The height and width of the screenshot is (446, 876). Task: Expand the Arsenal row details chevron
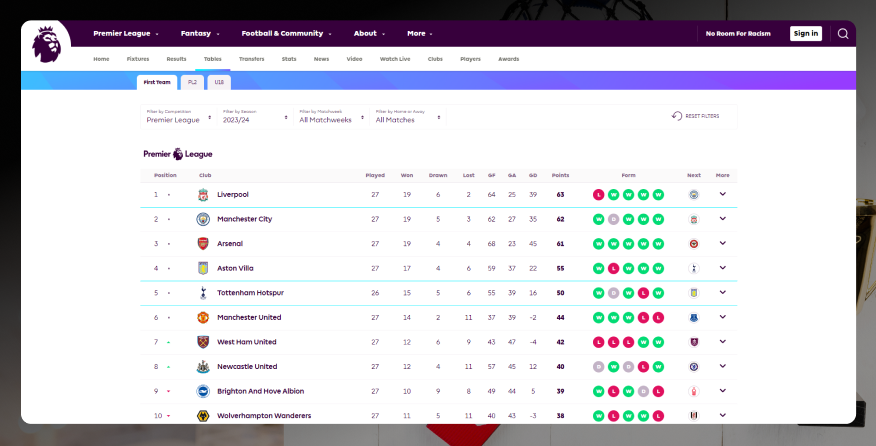(722, 243)
